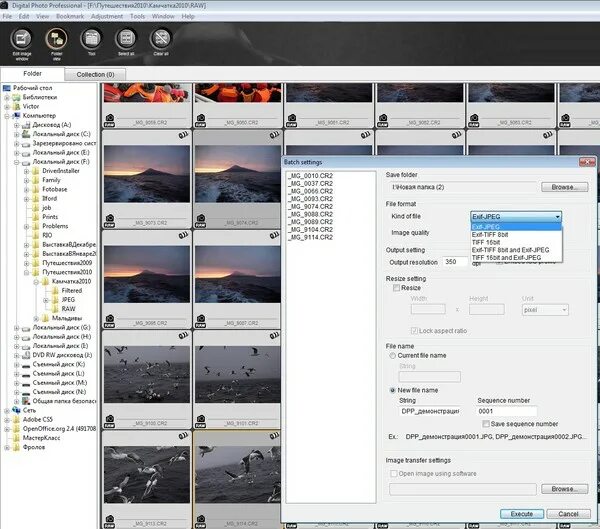Tick the Save sequence number checkbox
Viewport: 600px width, 529px height.
[484, 424]
